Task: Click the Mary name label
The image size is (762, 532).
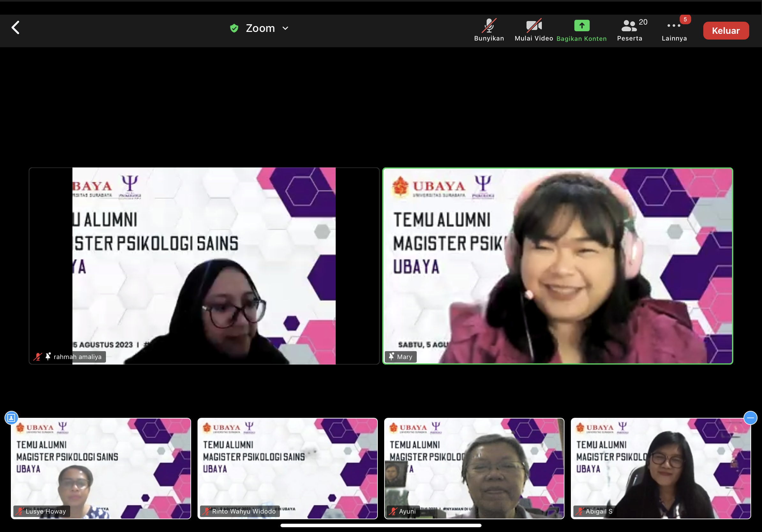Action: pos(405,357)
